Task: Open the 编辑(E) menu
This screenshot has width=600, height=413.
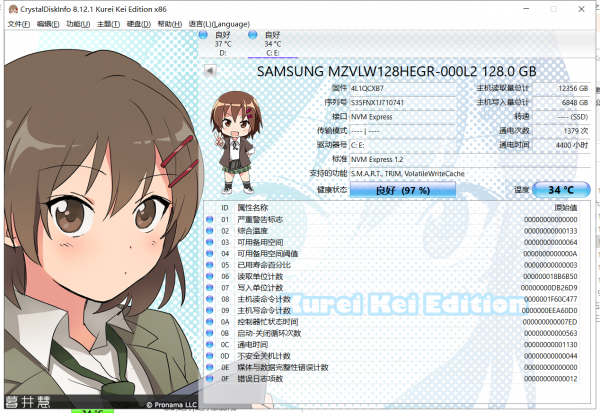Action: click(x=48, y=24)
